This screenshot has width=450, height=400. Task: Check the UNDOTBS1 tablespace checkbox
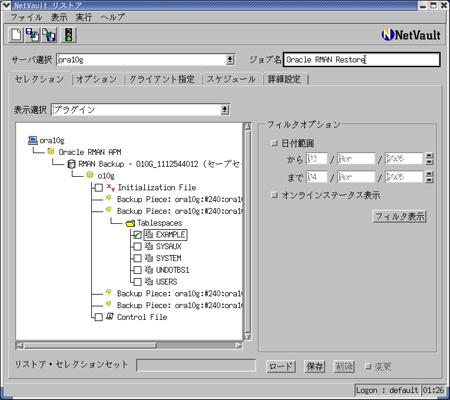(137, 270)
